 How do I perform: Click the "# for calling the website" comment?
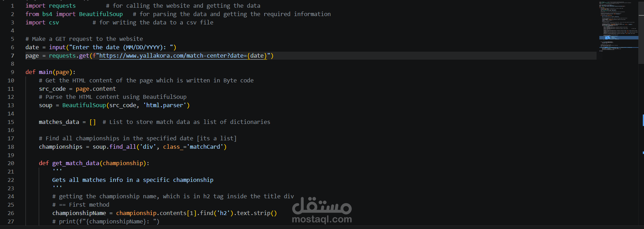coord(183,6)
